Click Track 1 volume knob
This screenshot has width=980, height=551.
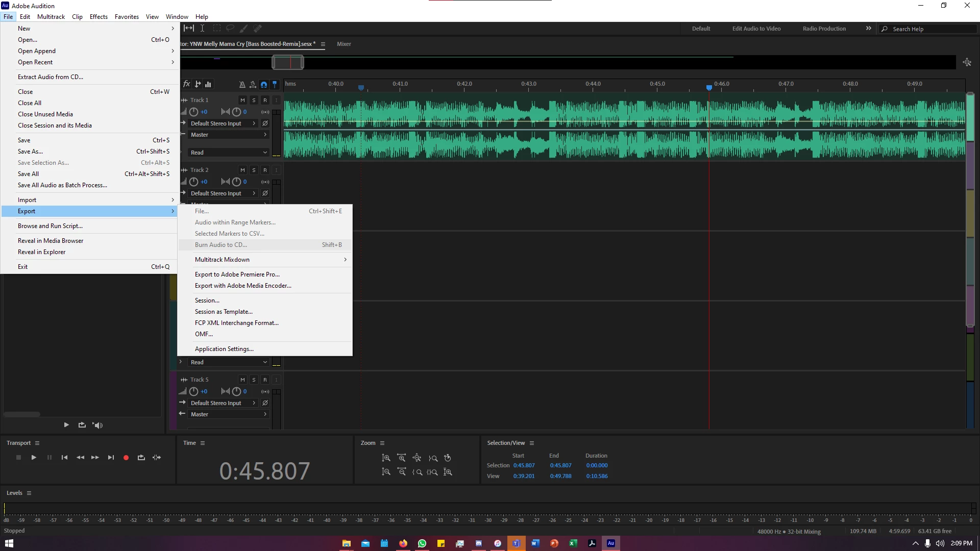click(194, 112)
